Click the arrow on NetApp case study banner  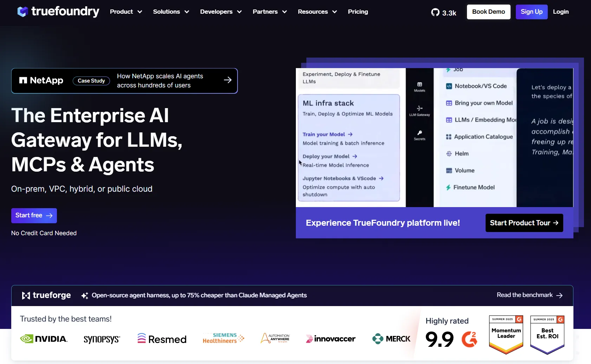pyautogui.click(x=228, y=80)
